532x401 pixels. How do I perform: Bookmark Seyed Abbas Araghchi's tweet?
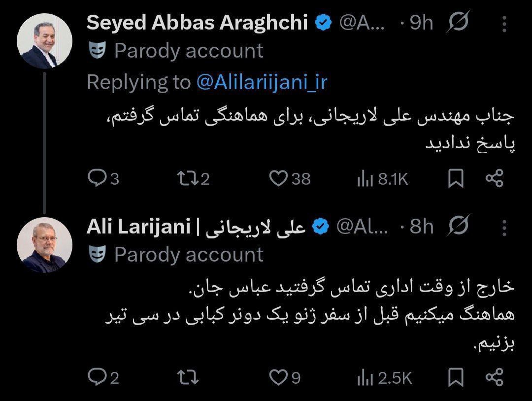(x=456, y=179)
